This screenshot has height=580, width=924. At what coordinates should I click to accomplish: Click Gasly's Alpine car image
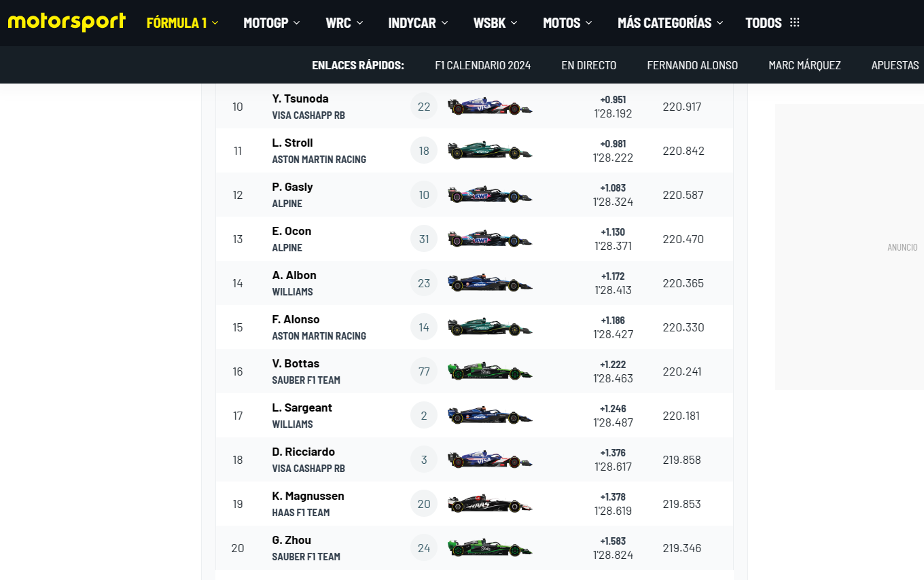coord(490,195)
